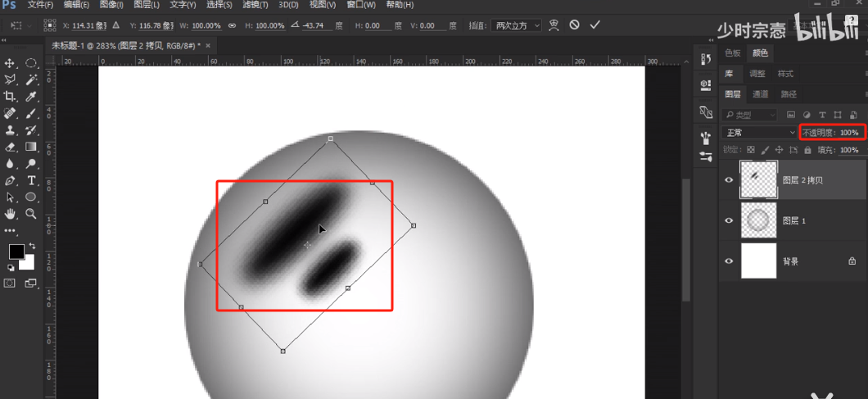Open the 样式 tab
Screen dimensions: 868x399
click(785, 74)
